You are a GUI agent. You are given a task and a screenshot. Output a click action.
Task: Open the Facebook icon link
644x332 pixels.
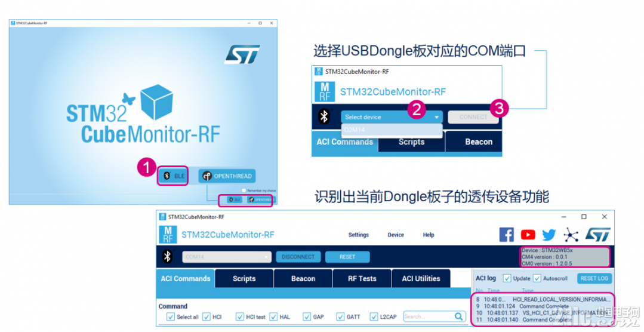(506, 235)
